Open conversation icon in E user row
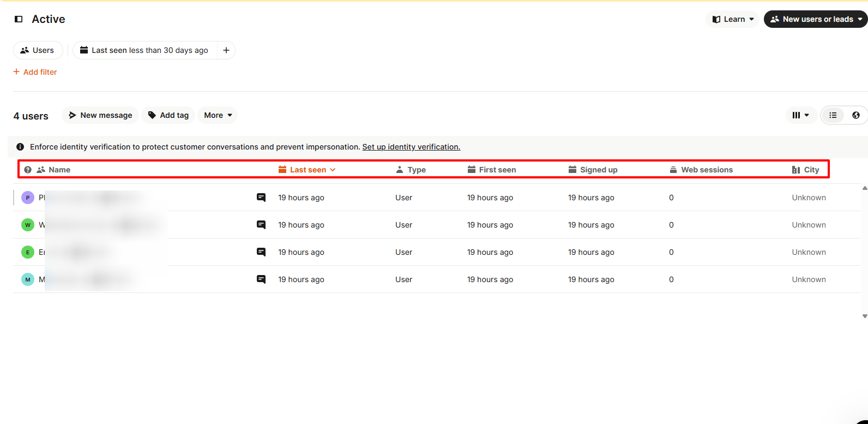This screenshot has width=868, height=424. 261,252
